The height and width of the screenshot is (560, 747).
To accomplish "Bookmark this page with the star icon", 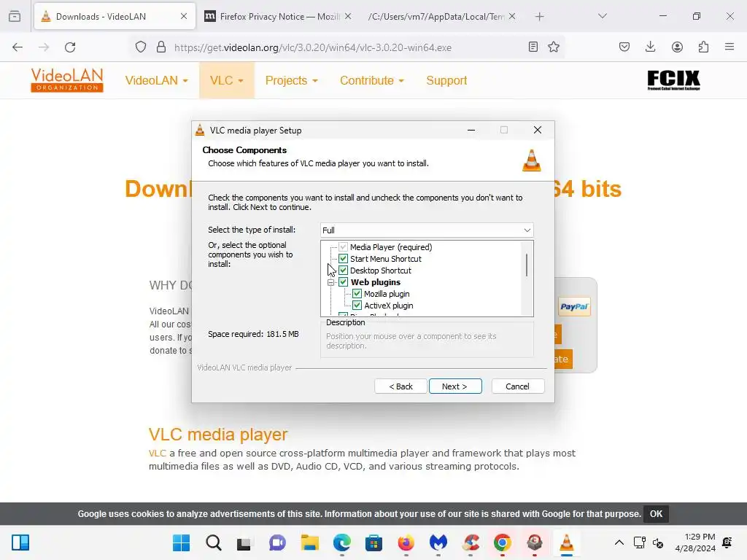I will 553,47.
